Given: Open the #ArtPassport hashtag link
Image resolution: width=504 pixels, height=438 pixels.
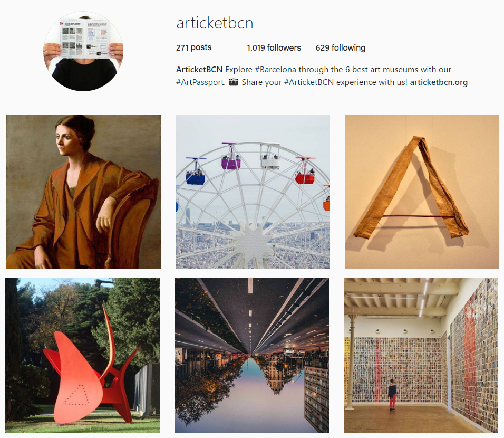Looking at the screenshot, I should tap(200, 82).
